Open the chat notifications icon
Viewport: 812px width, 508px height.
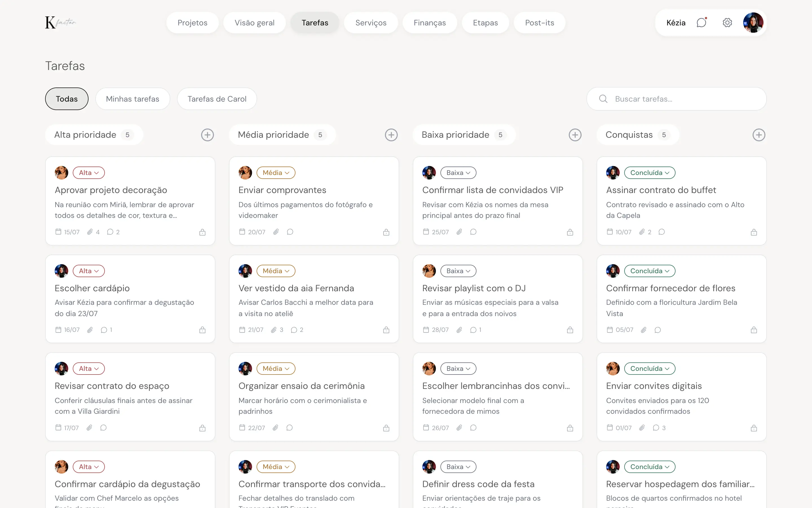701,23
